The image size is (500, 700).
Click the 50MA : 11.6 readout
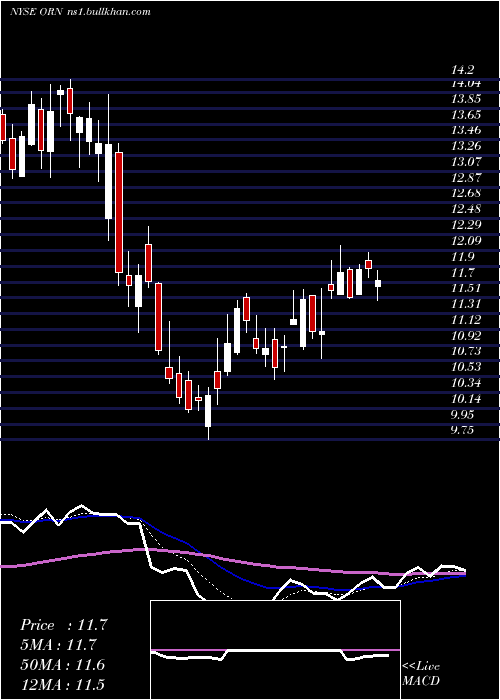point(62,665)
